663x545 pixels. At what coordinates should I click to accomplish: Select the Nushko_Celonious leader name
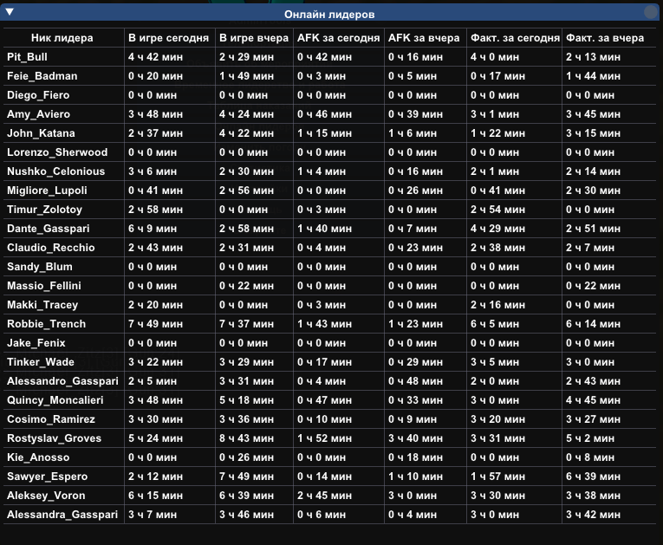[56, 171]
